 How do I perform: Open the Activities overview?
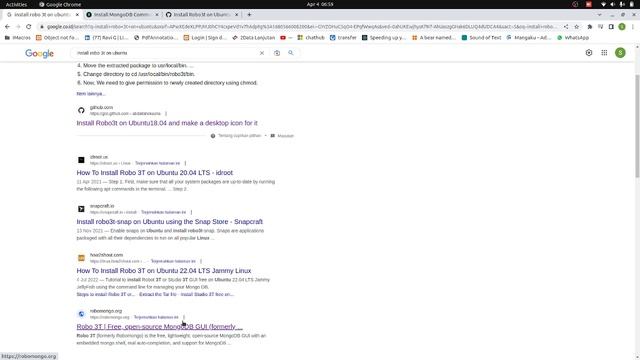coord(16,4)
